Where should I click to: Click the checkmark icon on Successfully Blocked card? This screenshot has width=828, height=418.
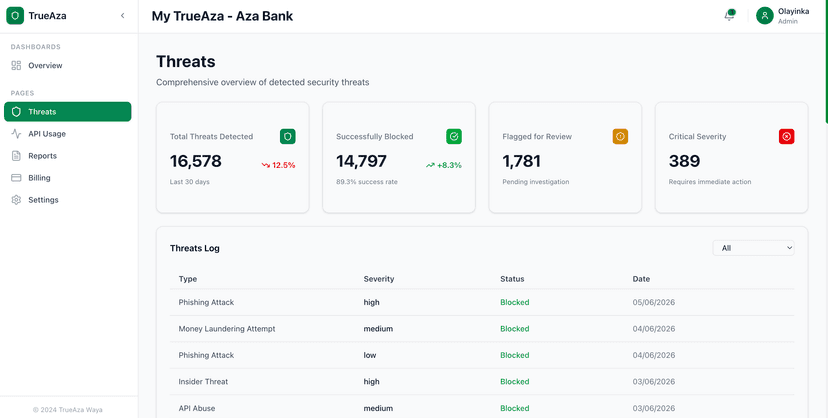click(x=454, y=137)
